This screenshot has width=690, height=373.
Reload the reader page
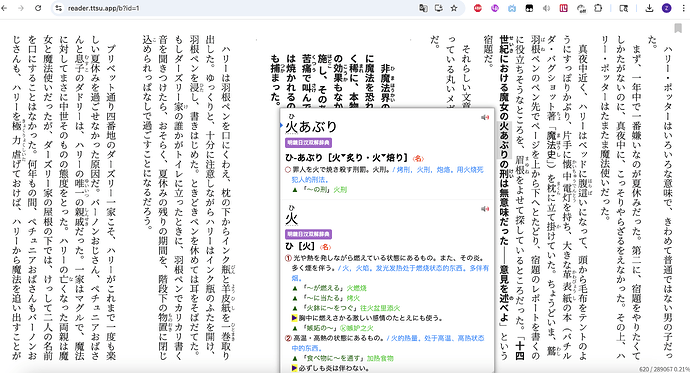tap(38, 8)
